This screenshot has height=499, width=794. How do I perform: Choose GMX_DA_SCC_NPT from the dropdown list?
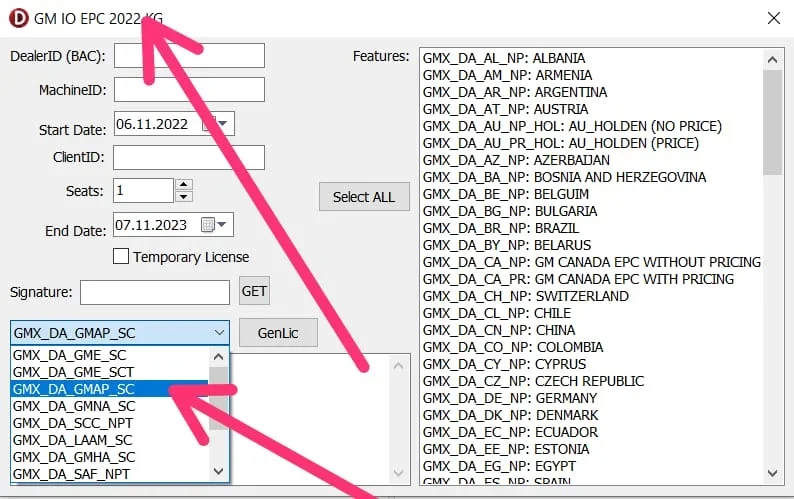109,423
